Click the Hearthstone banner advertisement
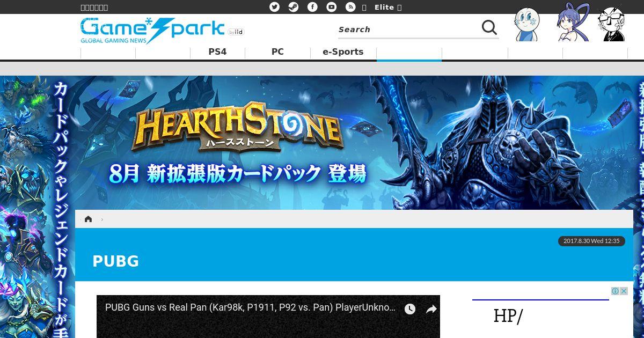Viewport: 644px width, 338px height. tap(354, 143)
